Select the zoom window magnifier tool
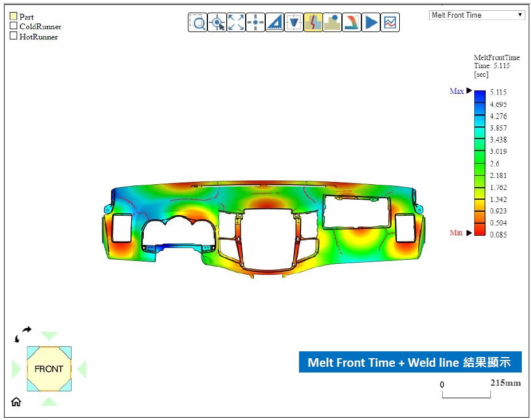This screenshot has width=531, height=420. pyautogui.click(x=198, y=23)
